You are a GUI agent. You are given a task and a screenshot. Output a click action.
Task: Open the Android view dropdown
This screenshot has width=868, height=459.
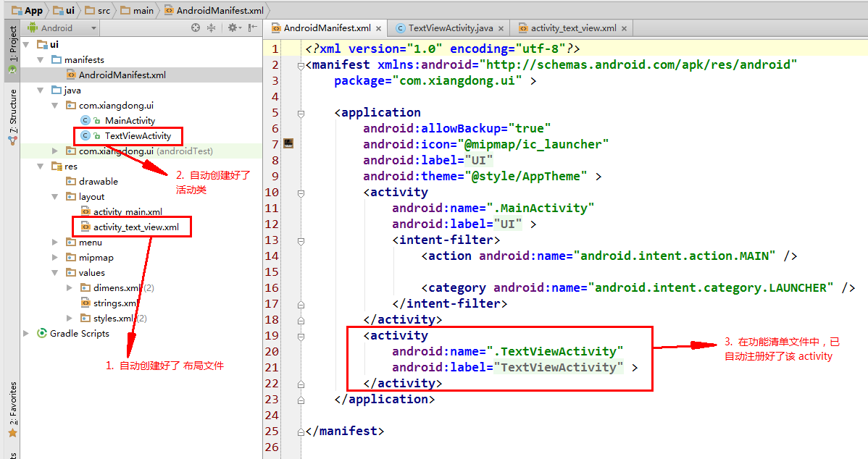click(x=62, y=28)
